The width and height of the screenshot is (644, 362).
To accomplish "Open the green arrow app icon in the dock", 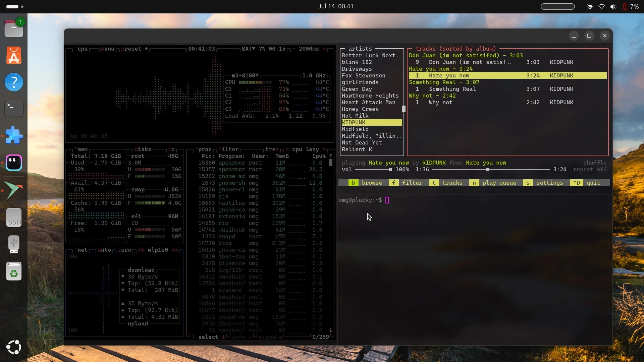I will click(x=14, y=190).
